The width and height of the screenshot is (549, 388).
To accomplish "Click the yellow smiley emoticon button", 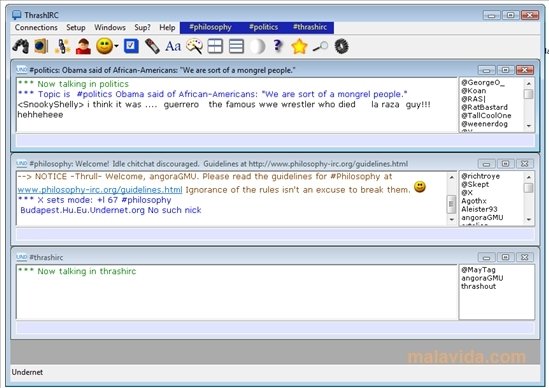I will [104, 46].
